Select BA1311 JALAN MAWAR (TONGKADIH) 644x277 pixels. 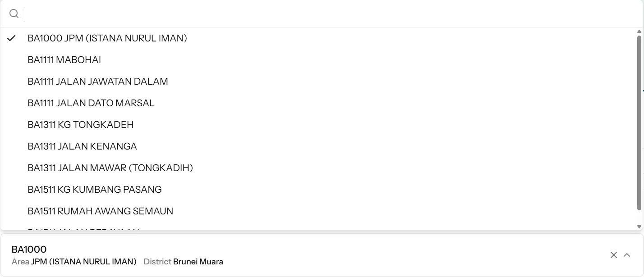[x=110, y=168]
